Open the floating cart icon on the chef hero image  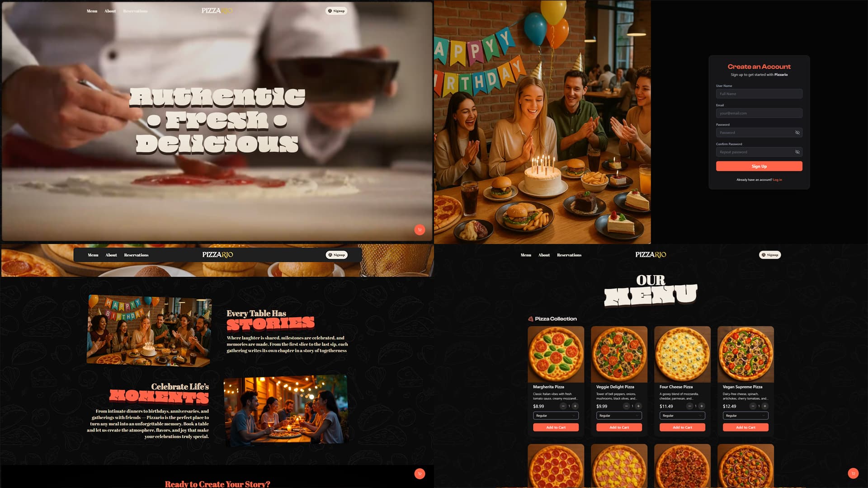420,230
